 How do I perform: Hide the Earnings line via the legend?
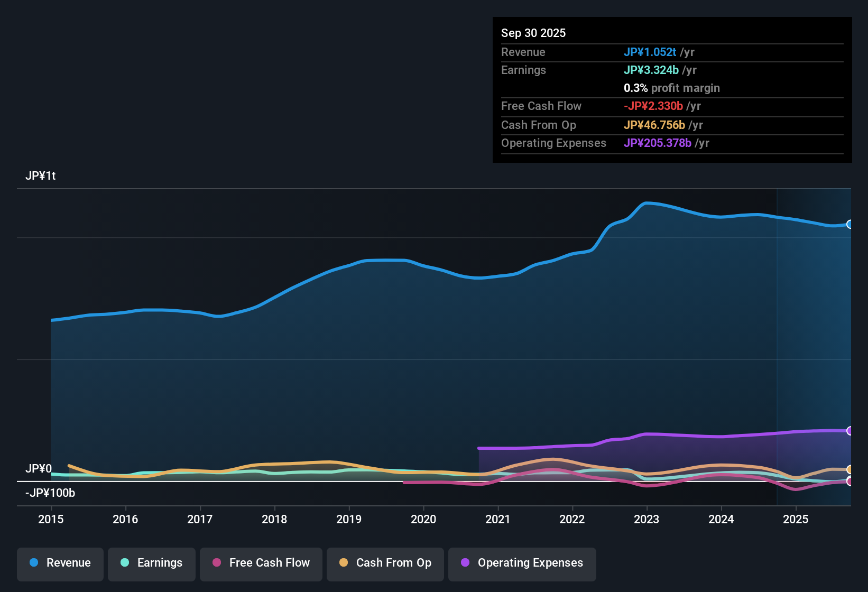click(151, 563)
